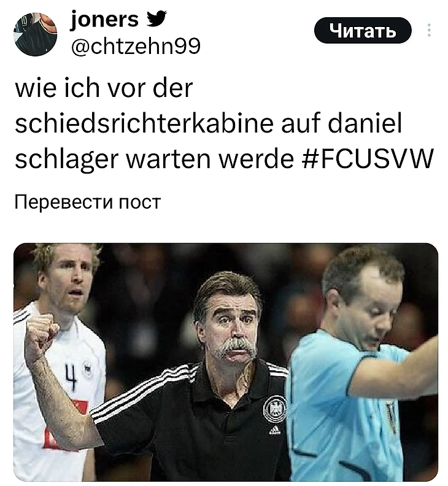Viewport: 448px width, 486px height.
Task: Open the attached handball photo
Action: [x=226, y=362]
